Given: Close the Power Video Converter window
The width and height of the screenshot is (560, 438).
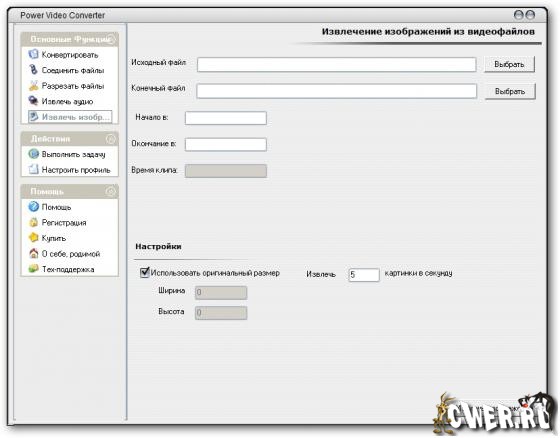Looking at the screenshot, I should point(531,15).
